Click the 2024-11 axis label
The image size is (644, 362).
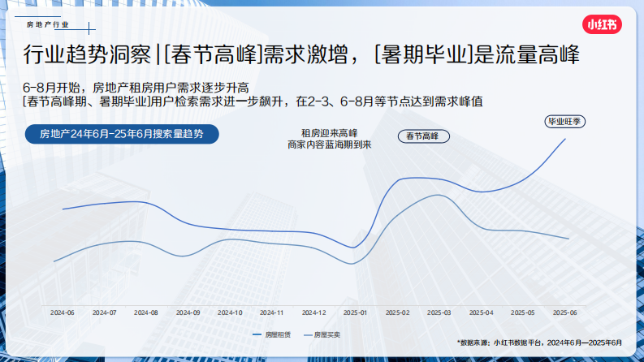point(272,312)
